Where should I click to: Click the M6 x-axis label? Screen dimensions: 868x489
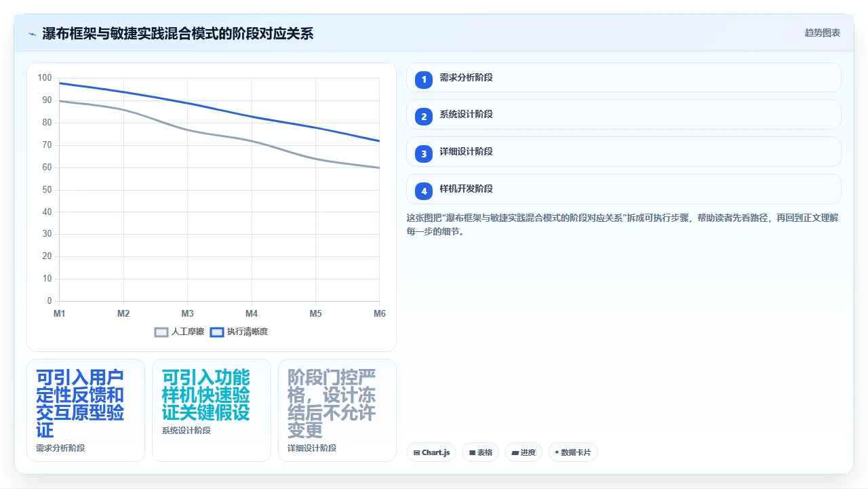[380, 313]
